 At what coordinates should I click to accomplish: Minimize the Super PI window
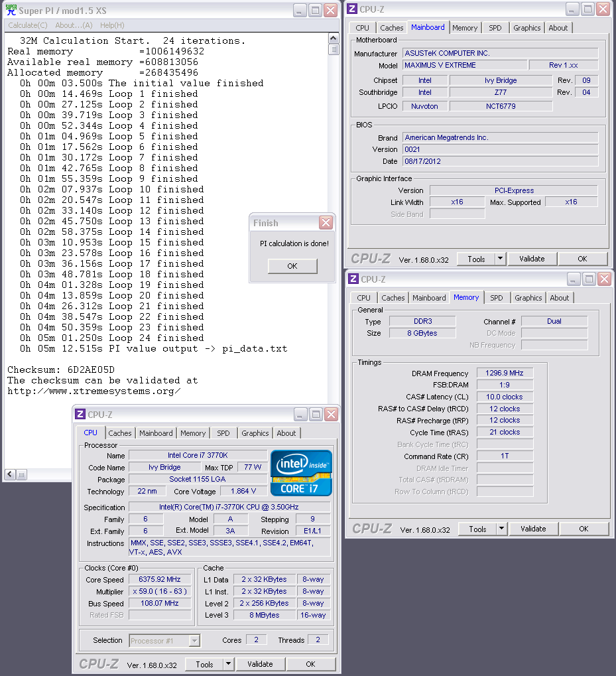click(300, 10)
